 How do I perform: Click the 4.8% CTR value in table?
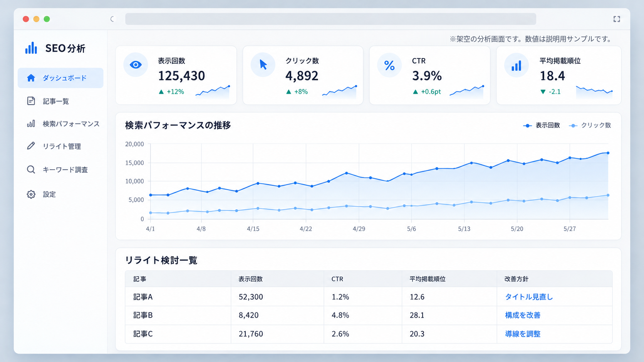click(340, 315)
